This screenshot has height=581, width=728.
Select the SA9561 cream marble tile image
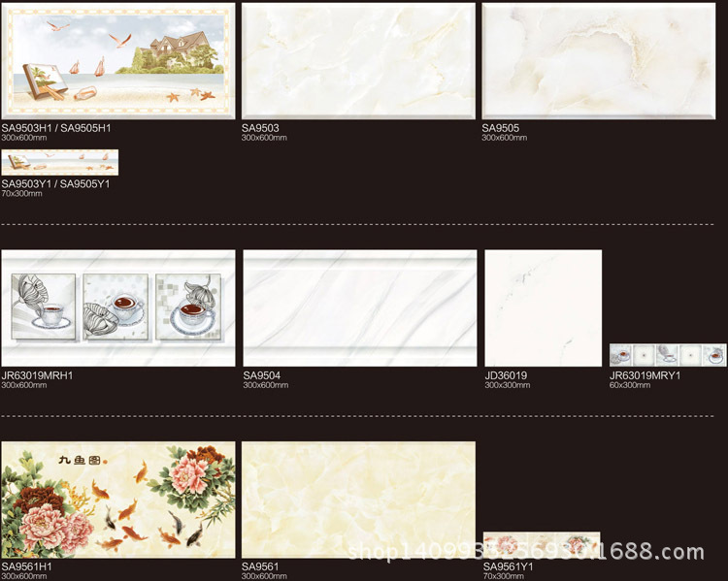pos(358,500)
